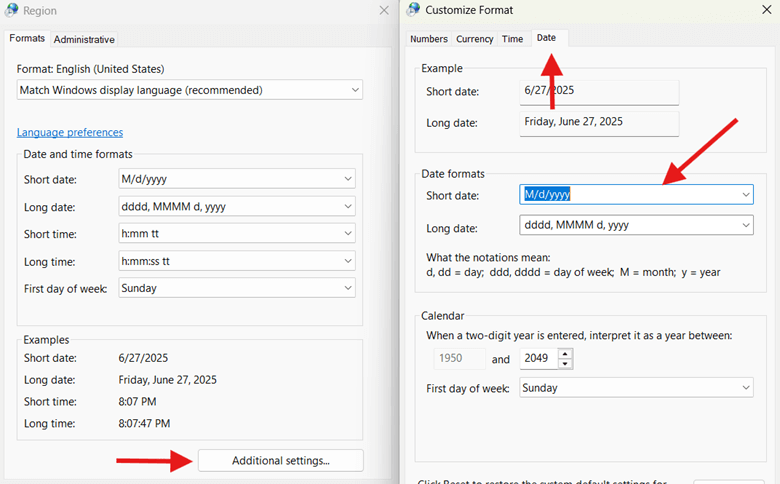780x484 pixels.
Task: Close the Region dialog window
Action: pyautogui.click(x=384, y=10)
